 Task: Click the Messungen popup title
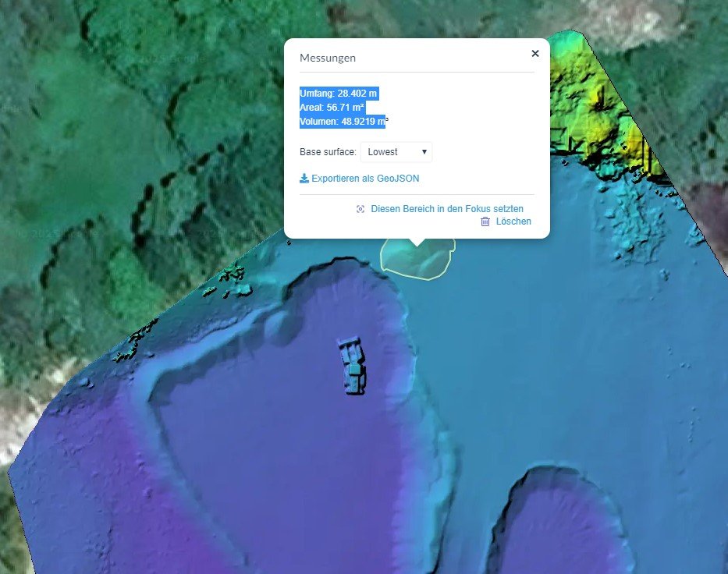[x=328, y=58]
